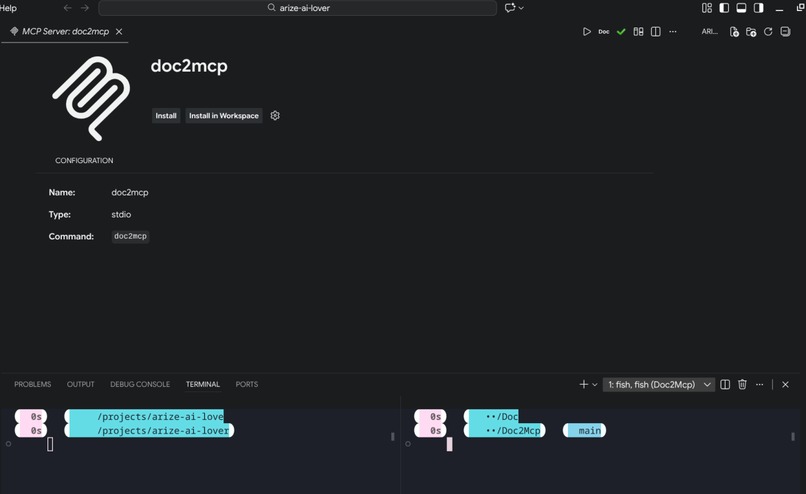The height and width of the screenshot is (494, 806).
Task: Collapse all folders in the explorer
Action: pos(785,31)
